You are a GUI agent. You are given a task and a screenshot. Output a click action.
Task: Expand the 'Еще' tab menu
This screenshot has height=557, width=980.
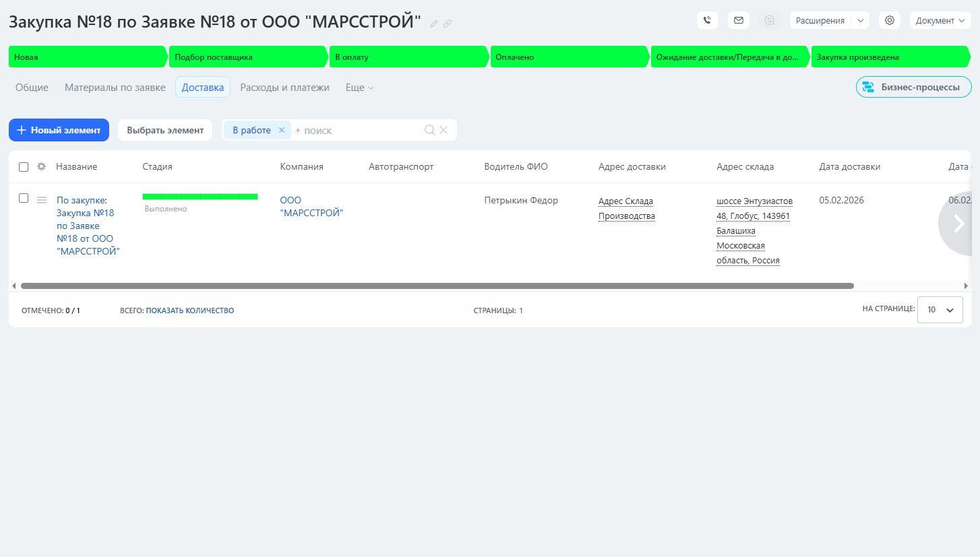coord(359,88)
